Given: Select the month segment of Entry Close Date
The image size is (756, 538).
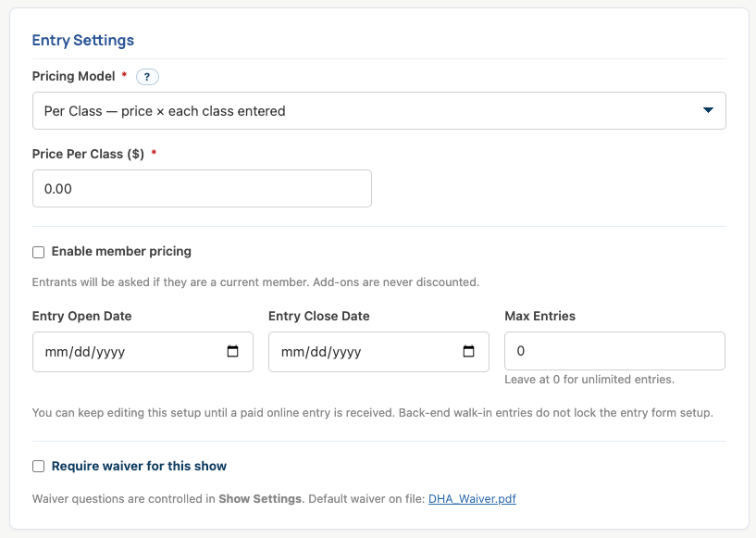Looking at the screenshot, I should coord(292,352).
